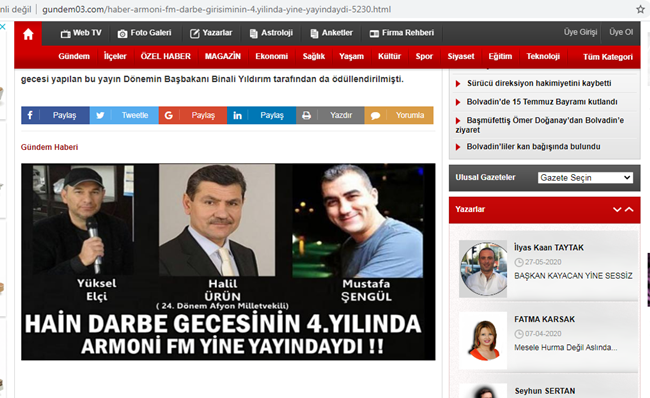
Task: Click the Üye Ol link
Action: 621,32
